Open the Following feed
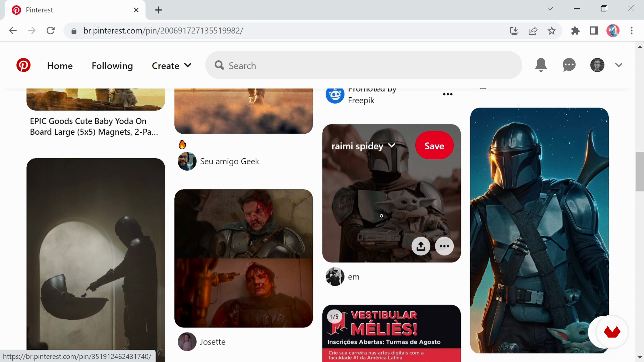Image resolution: width=644 pixels, height=362 pixels. pos(112,66)
